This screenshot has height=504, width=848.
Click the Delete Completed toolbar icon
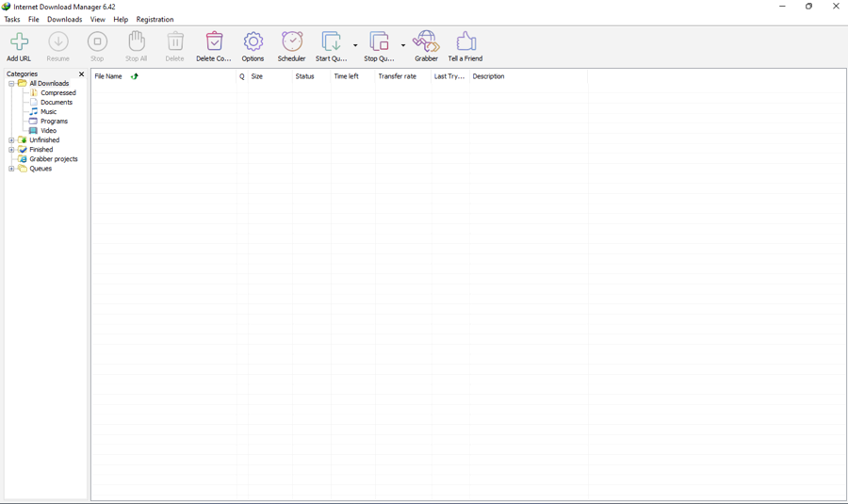coord(214,41)
